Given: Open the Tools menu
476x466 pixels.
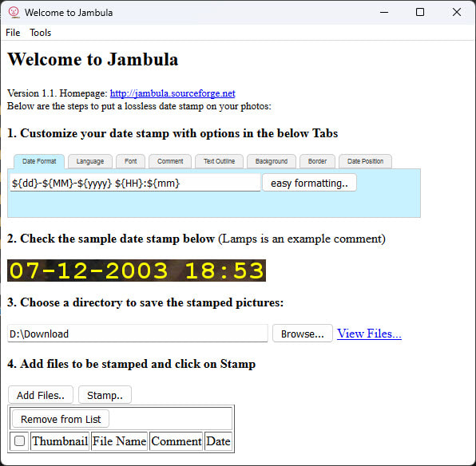Looking at the screenshot, I should tap(41, 33).
